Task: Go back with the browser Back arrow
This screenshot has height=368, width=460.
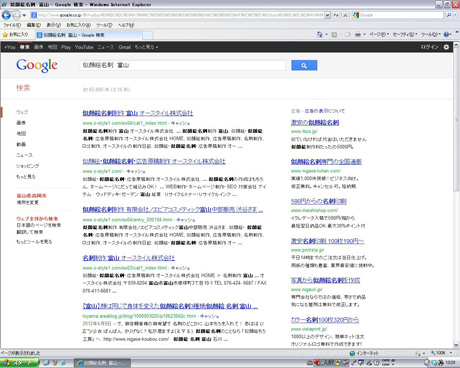Action: point(6,15)
